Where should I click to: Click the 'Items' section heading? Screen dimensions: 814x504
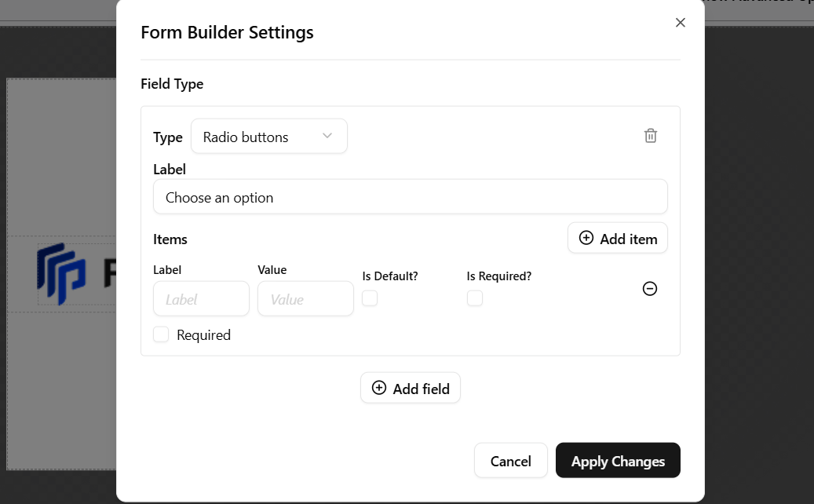tap(170, 239)
